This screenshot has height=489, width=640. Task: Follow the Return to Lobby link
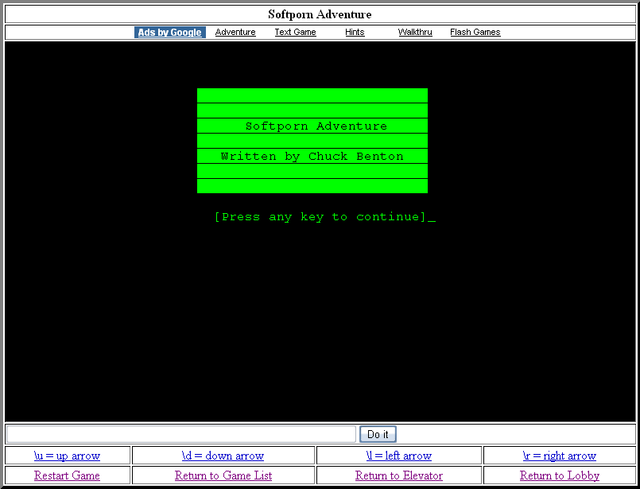pyautogui.click(x=559, y=476)
